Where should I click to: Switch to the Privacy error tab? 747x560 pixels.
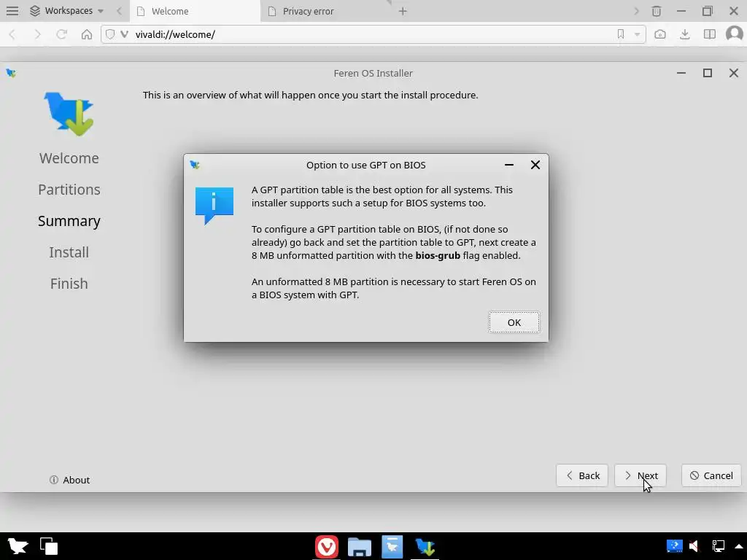(326, 11)
